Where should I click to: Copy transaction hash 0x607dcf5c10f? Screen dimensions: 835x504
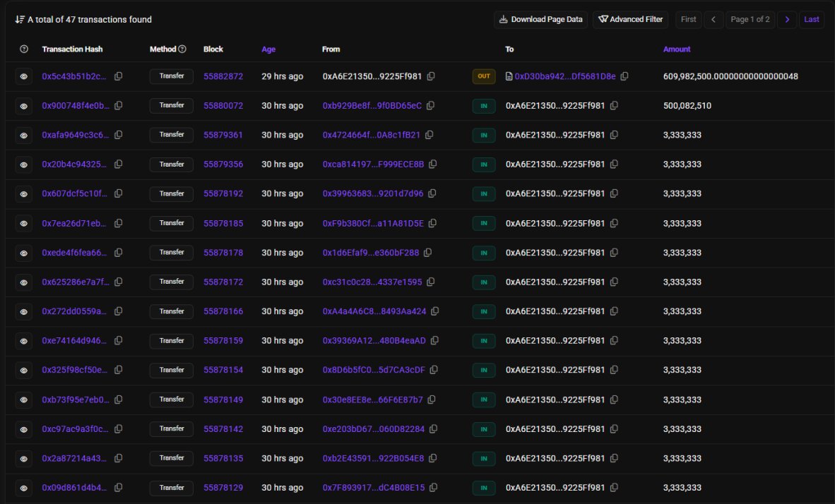click(118, 193)
